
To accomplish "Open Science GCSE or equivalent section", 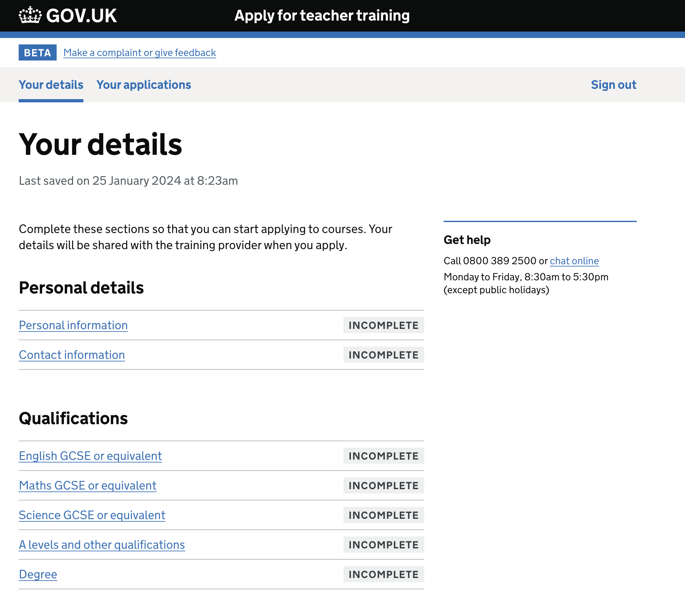I will coord(92,515).
